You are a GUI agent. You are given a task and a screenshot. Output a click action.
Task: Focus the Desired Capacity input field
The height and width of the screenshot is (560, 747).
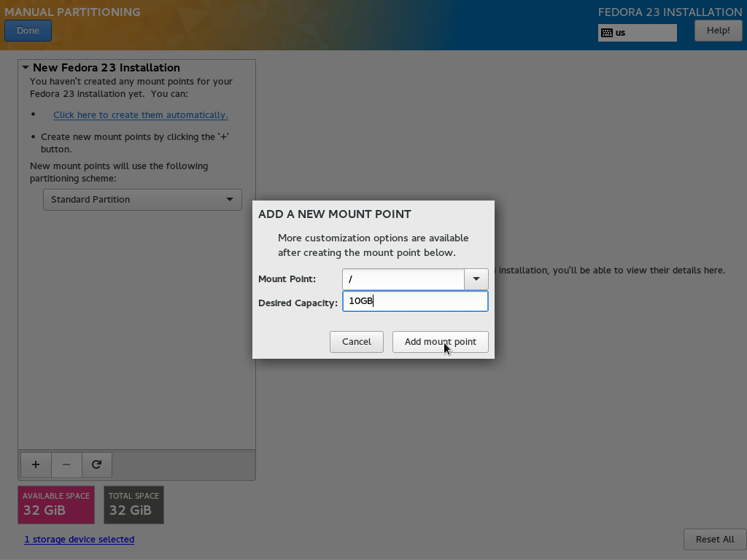click(415, 301)
